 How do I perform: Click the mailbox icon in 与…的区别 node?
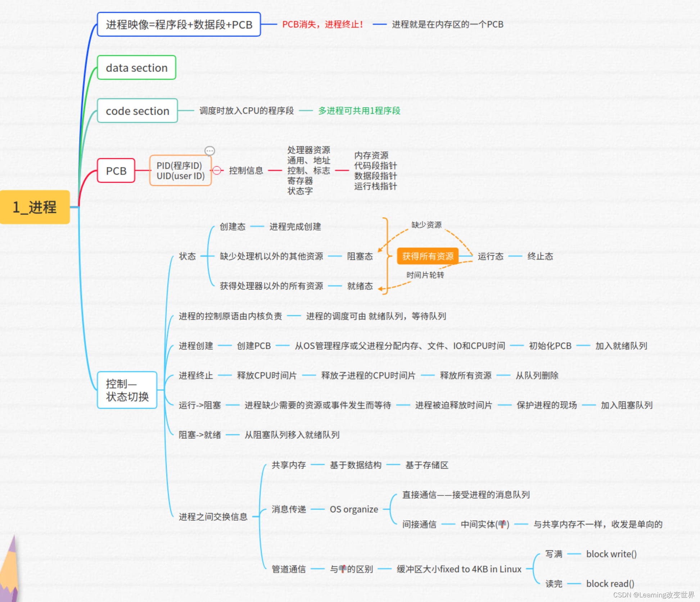pyautogui.click(x=343, y=569)
